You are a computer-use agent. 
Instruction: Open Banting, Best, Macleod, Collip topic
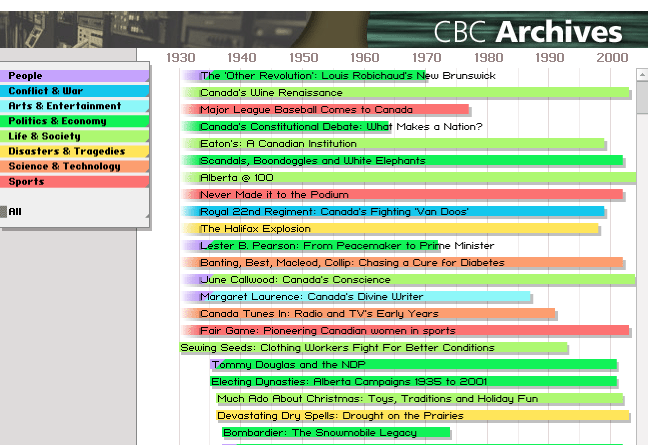point(402,262)
